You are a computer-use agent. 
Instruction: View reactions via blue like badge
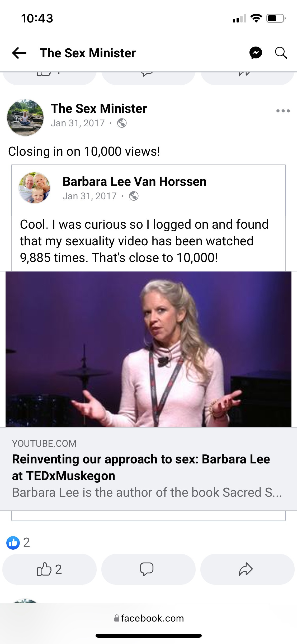[13, 543]
